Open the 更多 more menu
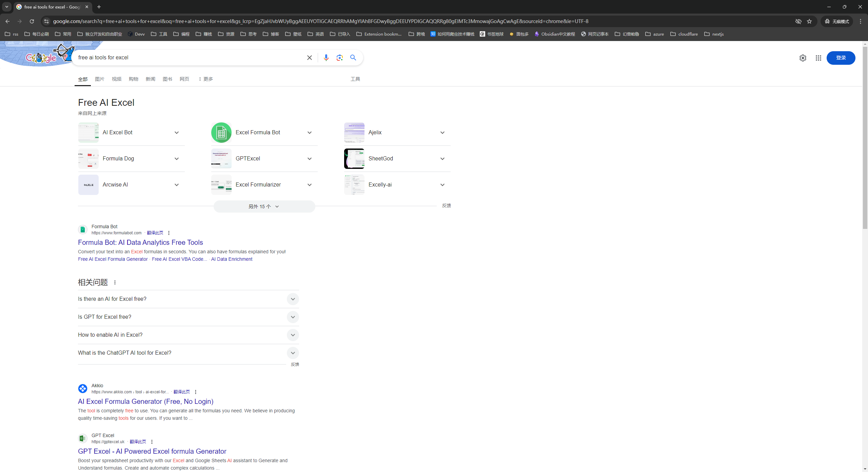 (206, 79)
